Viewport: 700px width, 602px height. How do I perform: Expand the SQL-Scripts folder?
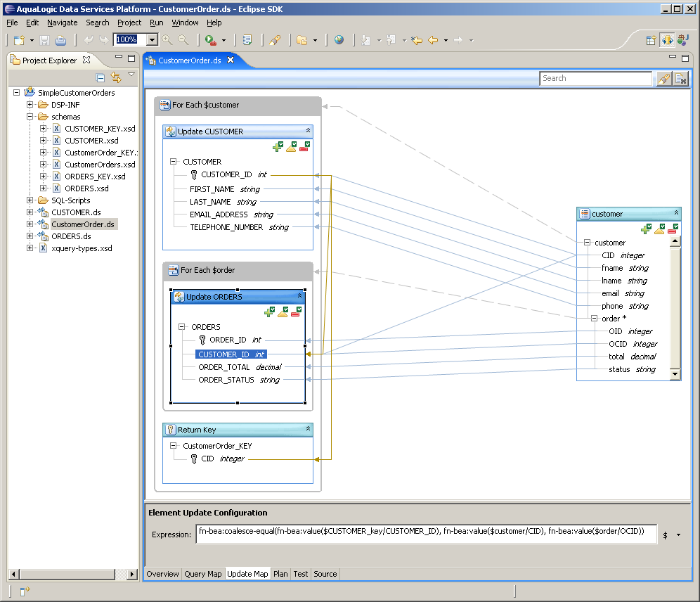(x=30, y=200)
